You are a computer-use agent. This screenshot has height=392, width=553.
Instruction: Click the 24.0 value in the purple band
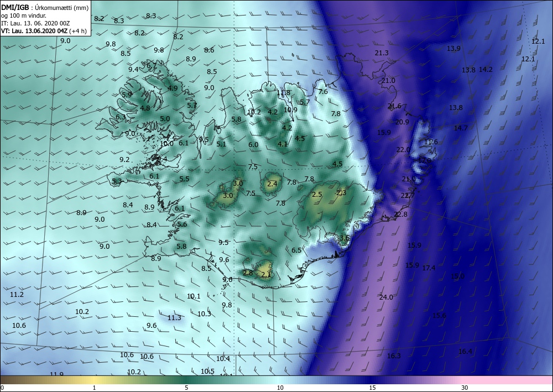pos(386,297)
